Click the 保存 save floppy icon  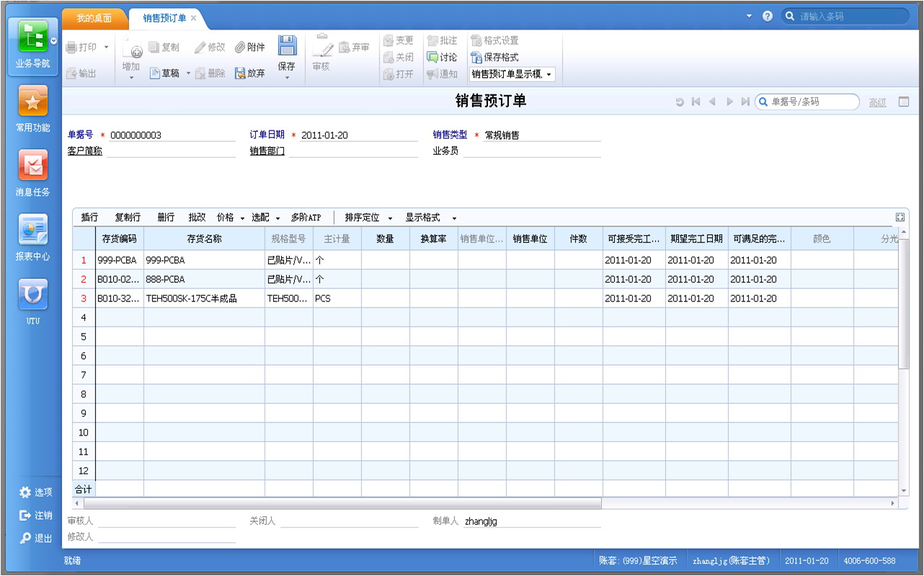288,45
